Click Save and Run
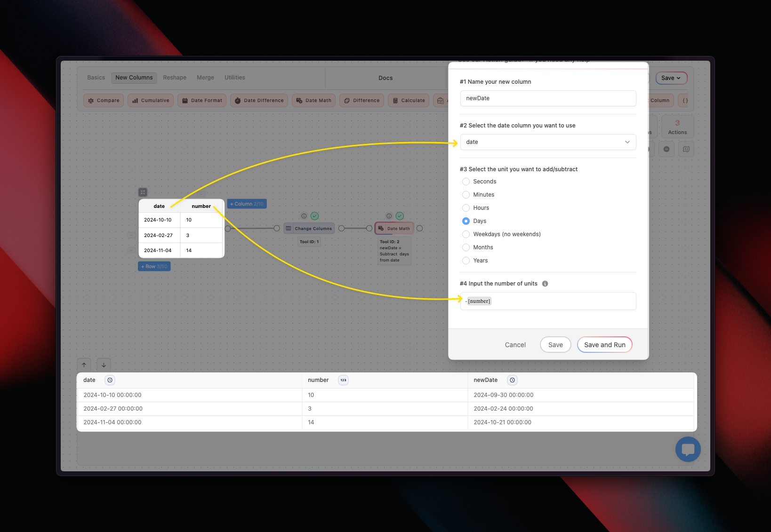The height and width of the screenshot is (532, 771). click(x=605, y=345)
